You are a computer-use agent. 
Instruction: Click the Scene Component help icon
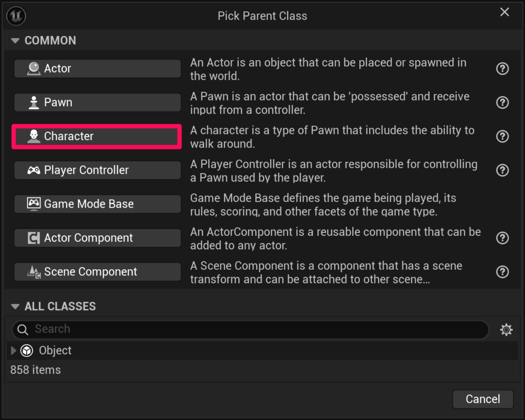[502, 272]
